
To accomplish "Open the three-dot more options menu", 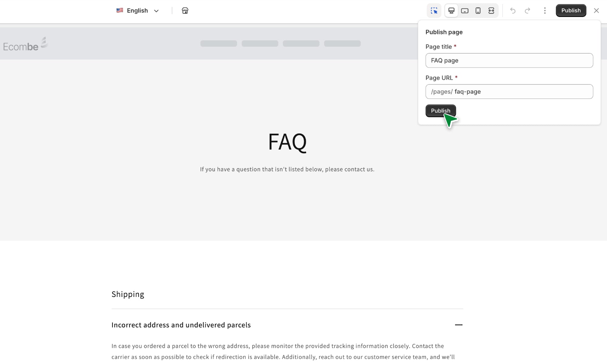I will 545,11.
